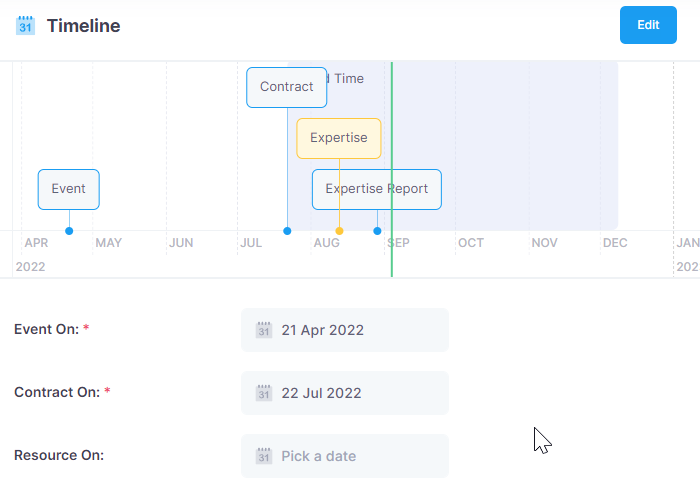Click the calendar icon in Event On field
The width and height of the screenshot is (700, 480).
pos(264,330)
